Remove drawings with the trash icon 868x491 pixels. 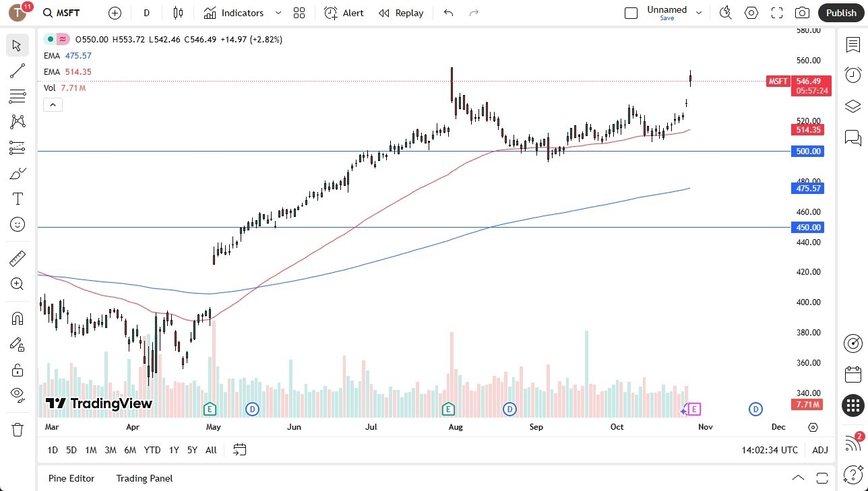18,429
